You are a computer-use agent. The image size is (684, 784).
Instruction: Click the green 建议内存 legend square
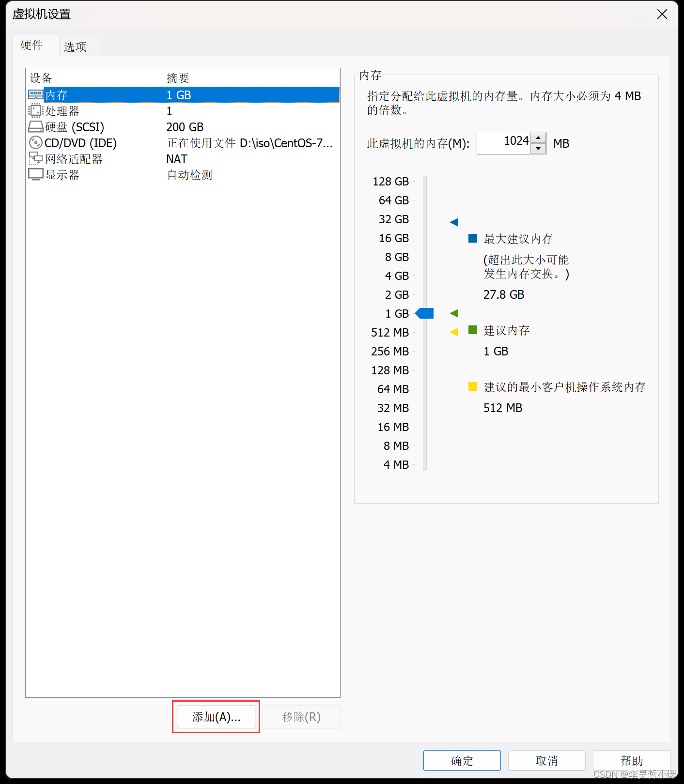point(473,330)
